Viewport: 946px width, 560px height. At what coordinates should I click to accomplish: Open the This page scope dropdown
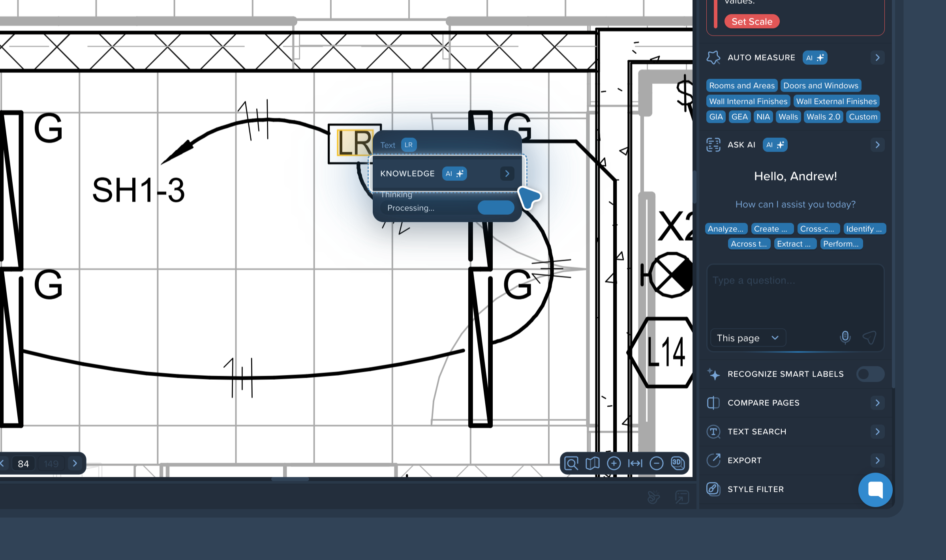(747, 338)
